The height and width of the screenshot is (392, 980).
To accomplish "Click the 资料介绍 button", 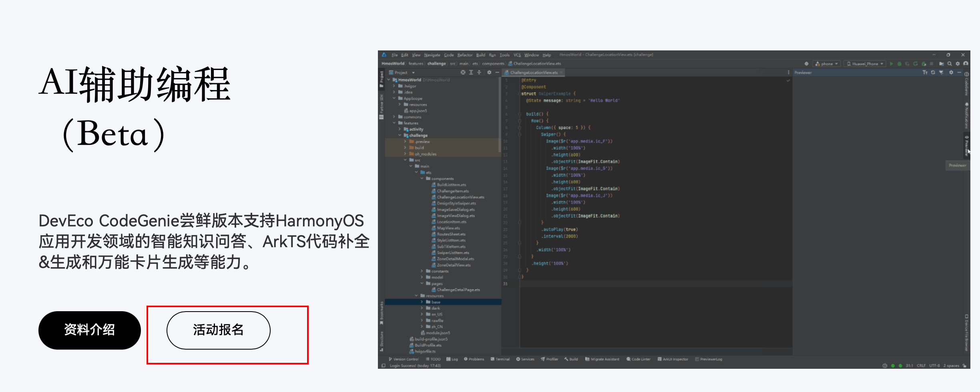I will pos(90,330).
